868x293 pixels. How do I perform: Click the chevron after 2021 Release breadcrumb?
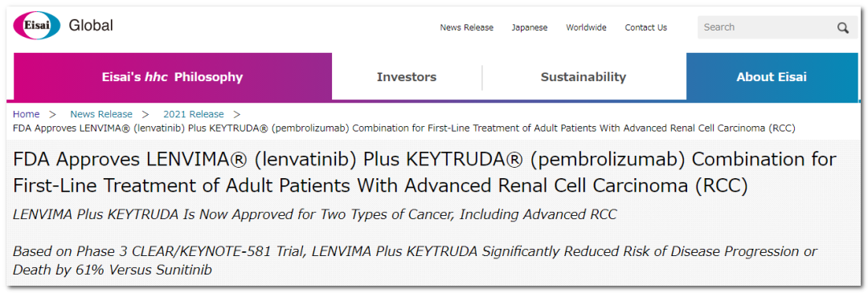click(x=237, y=115)
